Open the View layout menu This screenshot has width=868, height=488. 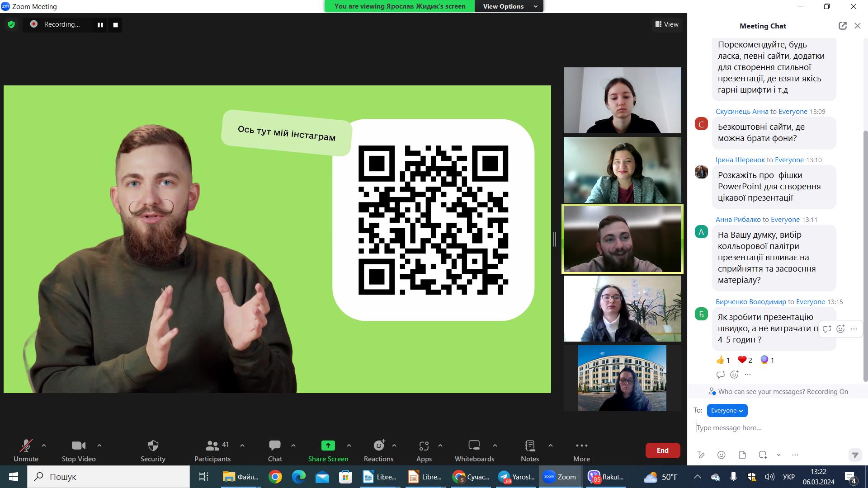[x=667, y=24]
